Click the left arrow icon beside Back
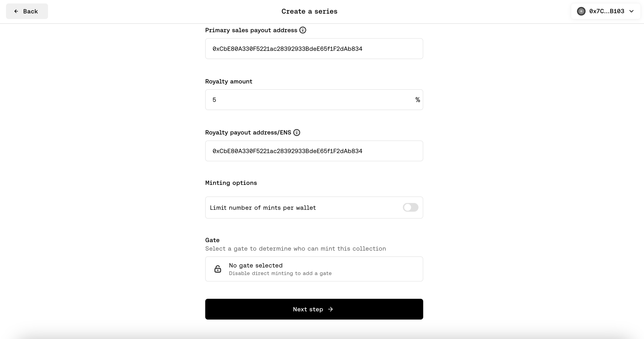The width and height of the screenshot is (644, 339). [x=16, y=11]
